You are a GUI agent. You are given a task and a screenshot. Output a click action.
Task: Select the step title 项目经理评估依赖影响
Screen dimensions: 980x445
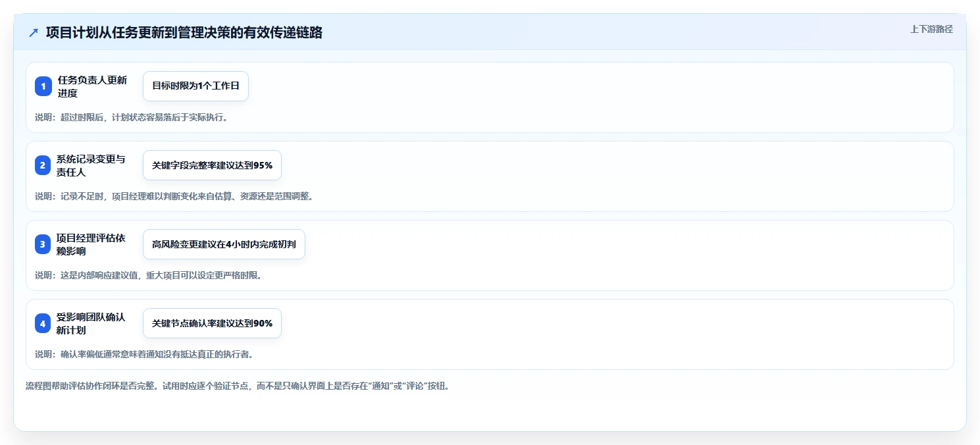pyautogui.click(x=91, y=244)
